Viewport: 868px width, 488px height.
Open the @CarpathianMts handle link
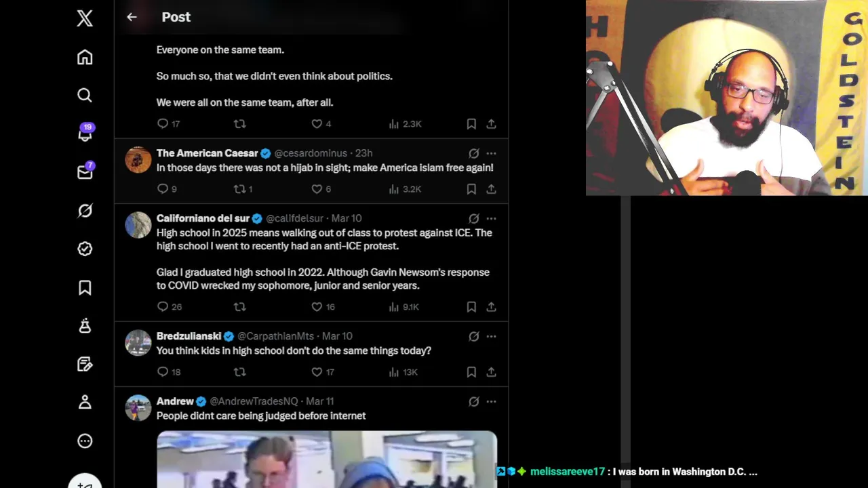click(275, 336)
